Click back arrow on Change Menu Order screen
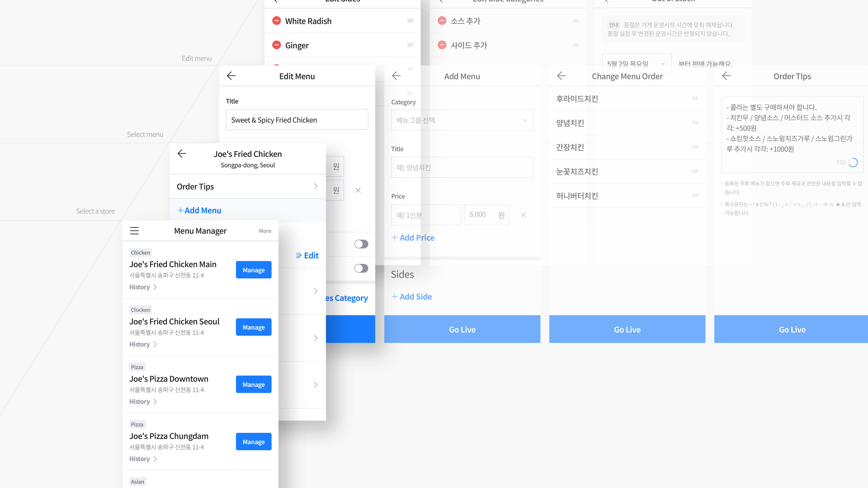Image resolution: width=868 pixels, height=488 pixels. coord(561,76)
